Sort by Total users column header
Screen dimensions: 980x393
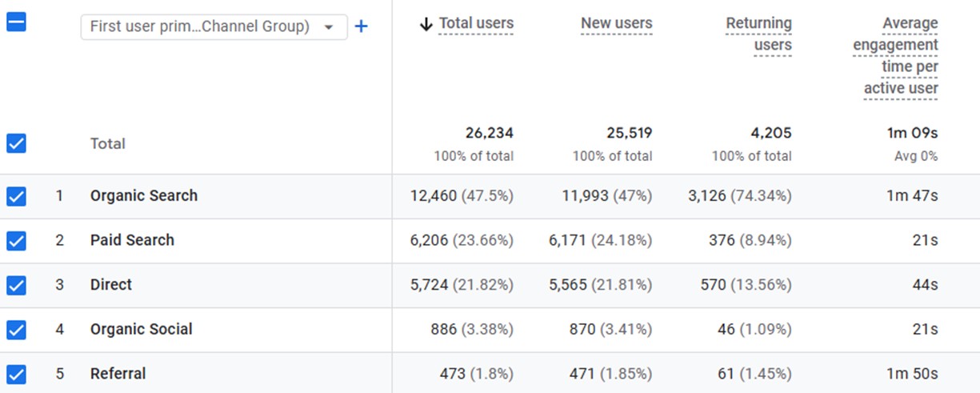(x=476, y=24)
